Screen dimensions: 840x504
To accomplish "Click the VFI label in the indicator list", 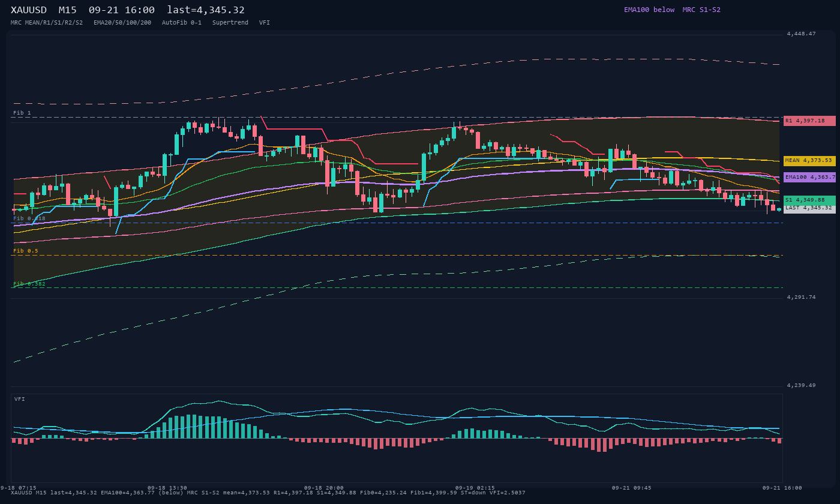I will click(265, 23).
